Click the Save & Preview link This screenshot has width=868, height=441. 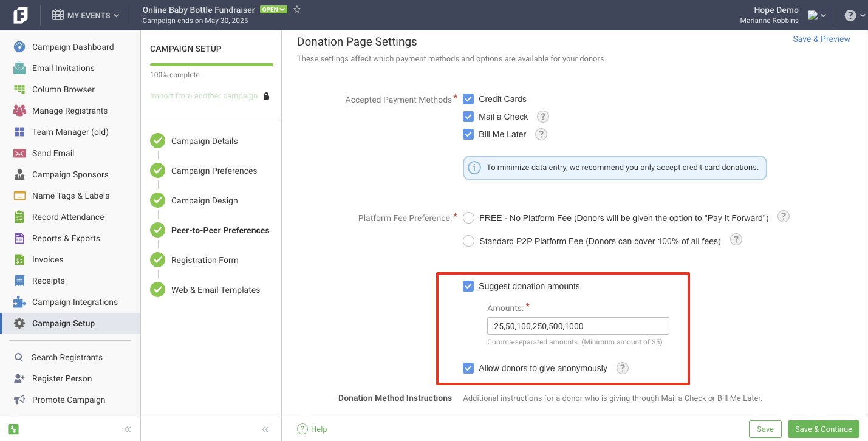[x=821, y=39]
